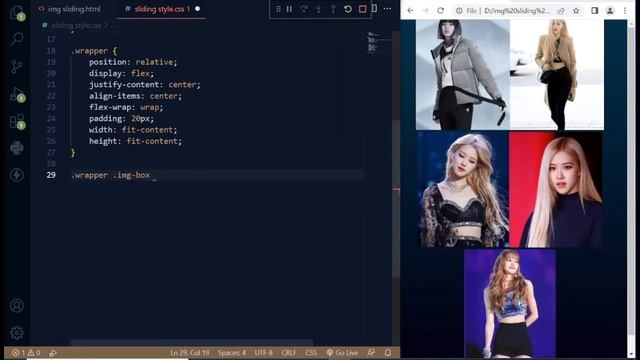Open errors and warnings in status bar
The width and height of the screenshot is (640, 360).
point(27,353)
